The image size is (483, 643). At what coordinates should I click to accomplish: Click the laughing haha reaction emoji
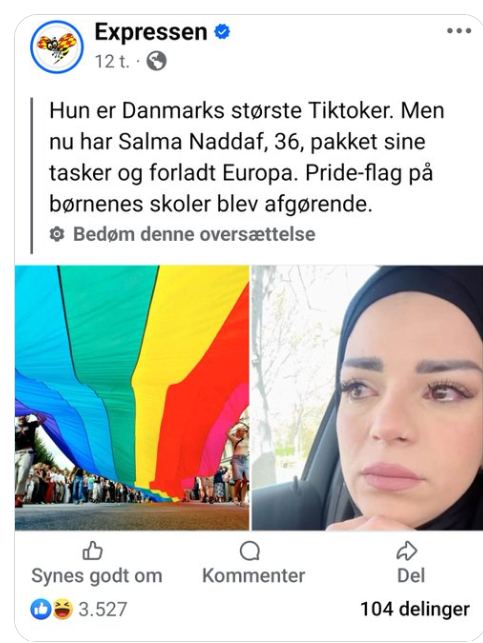[x=62, y=609]
